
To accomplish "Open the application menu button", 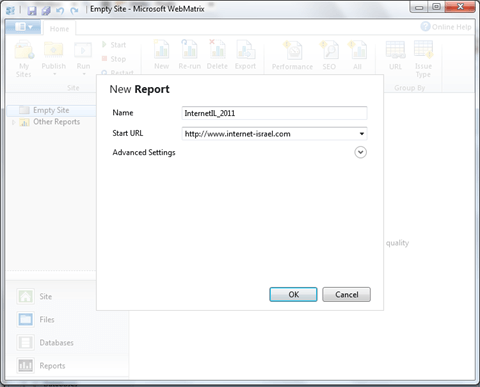I will 23,27.
